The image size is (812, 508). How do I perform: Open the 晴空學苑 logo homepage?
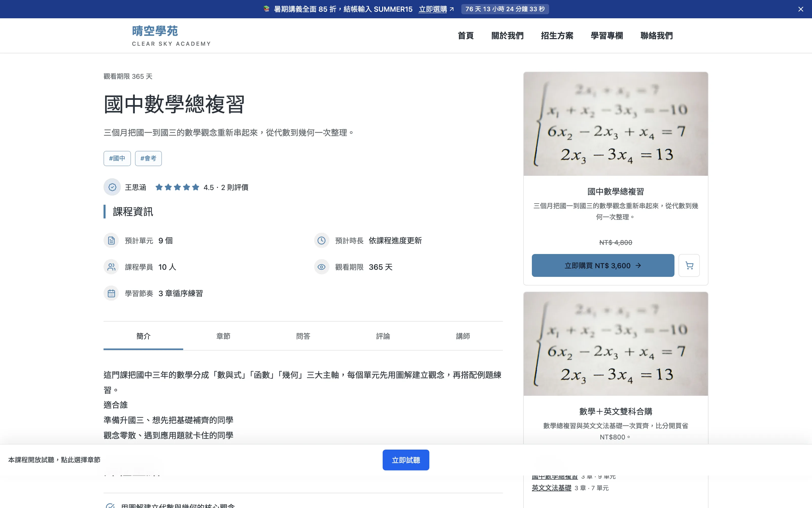(172, 36)
